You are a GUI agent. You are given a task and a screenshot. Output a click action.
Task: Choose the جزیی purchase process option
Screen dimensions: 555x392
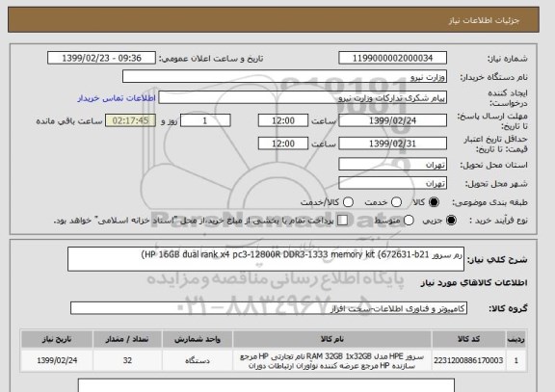[x=451, y=220]
